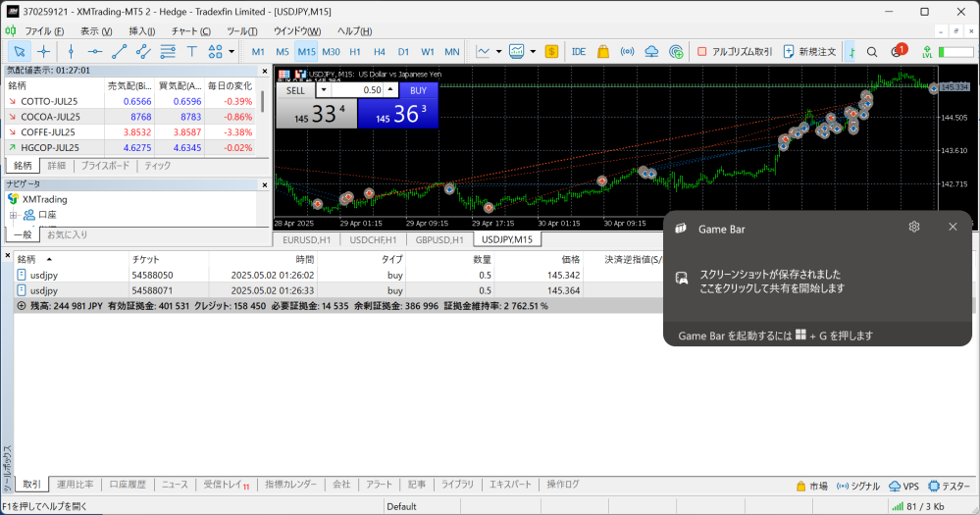Open the ウインドウ menu

(x=297, y=31)
